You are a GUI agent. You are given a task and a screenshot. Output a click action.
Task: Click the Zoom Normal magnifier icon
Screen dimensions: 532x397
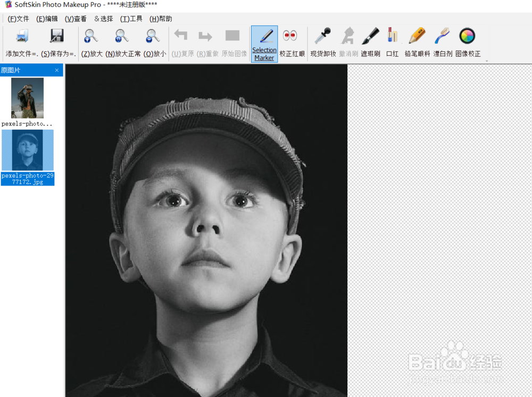coord(121,36)
